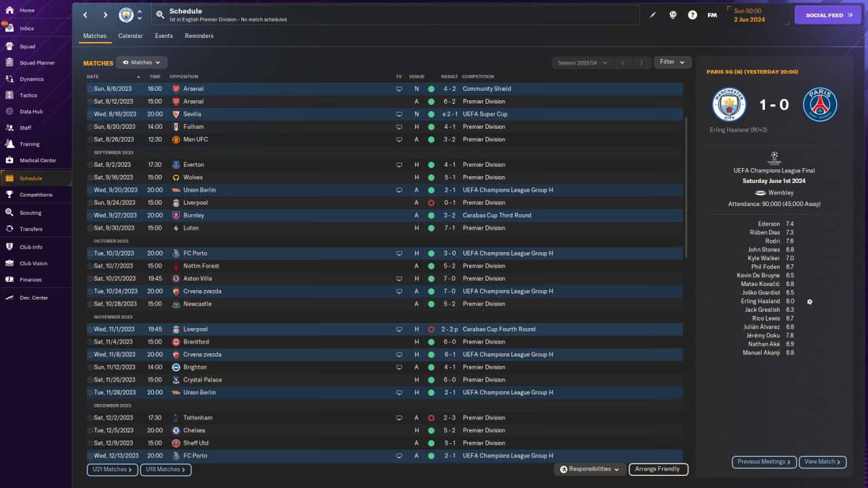Click the Erling Haaland name in ratings list
The height and width of the screenshot is (488, 868).
[x=760, y=302]
